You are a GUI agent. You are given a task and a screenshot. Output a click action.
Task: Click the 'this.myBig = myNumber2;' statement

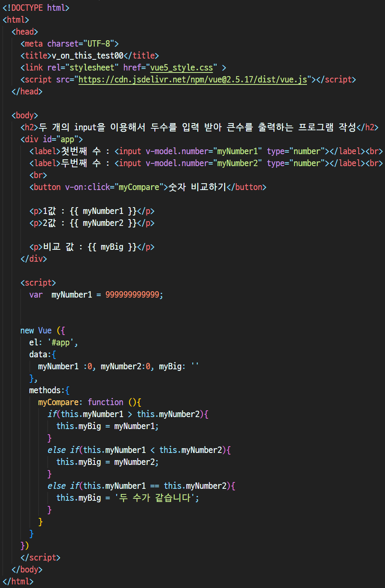107,462
